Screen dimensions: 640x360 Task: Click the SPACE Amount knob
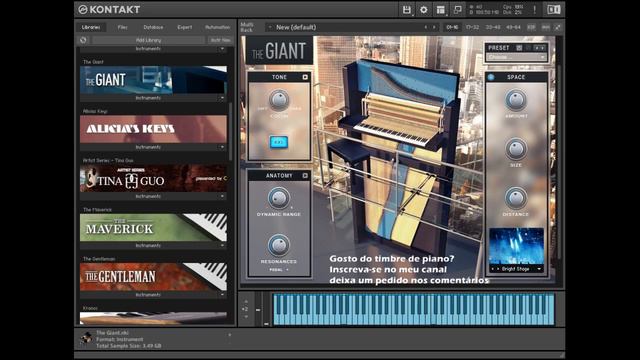516,100
